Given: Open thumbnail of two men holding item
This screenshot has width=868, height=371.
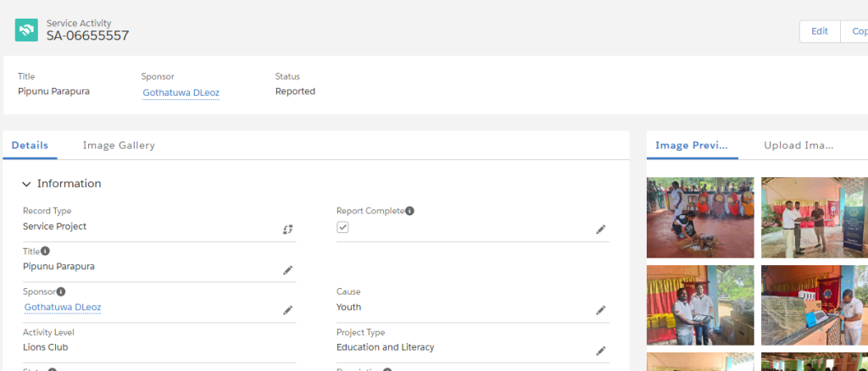Looking at the screenshot, I should click(700, 305).
